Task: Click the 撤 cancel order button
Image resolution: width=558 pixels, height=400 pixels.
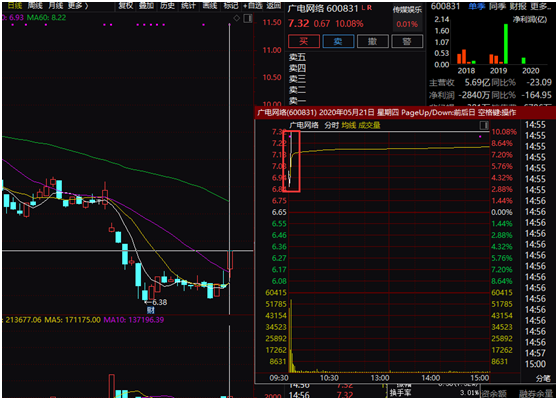Action: 373,41
